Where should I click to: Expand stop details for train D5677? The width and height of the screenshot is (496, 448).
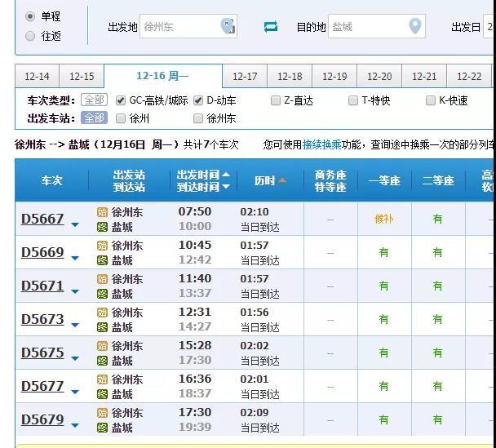75,392
